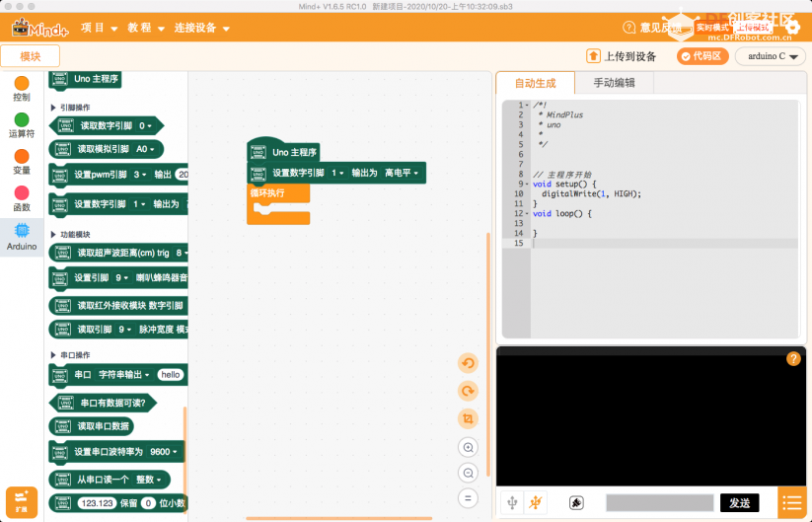The height and width of the screenshot is (522, 812).
Task: Click 发送 send button
Action: [740, 503]
